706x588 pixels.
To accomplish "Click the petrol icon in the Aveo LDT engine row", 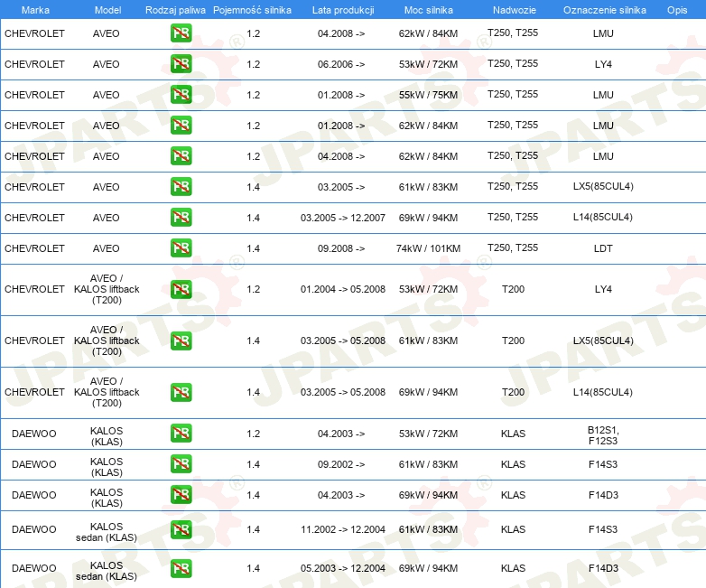I will click(181, 248).
